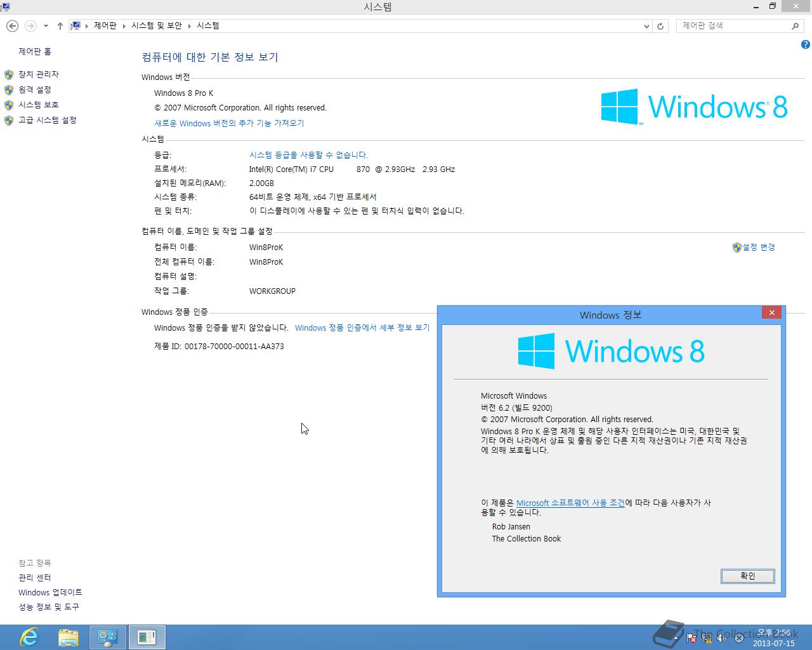Open 시스템 보호 from the sidebar
The height and width of the screenshot is (650, 812).
coord(39,105)
